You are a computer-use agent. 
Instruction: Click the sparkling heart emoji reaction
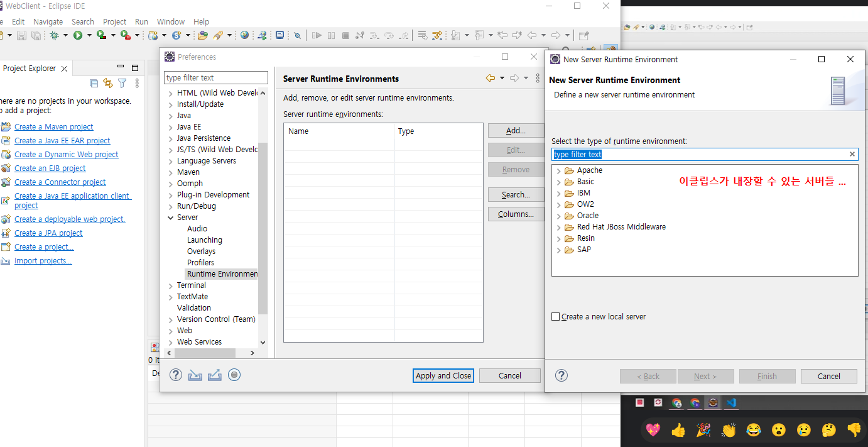coord(653,430)
